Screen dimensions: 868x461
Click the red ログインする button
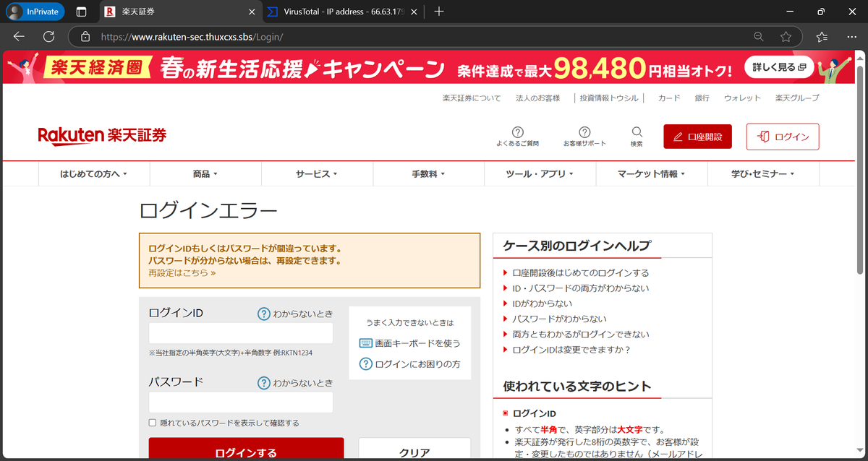click(x=246, y=449)
